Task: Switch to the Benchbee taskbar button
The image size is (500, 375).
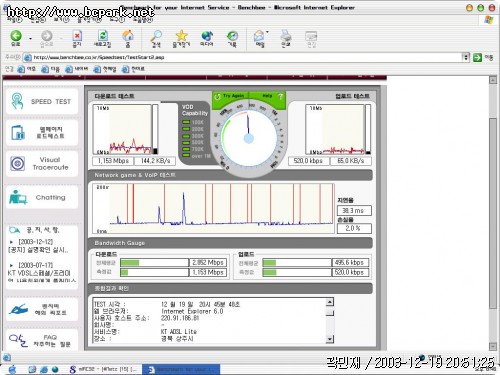Action: (x=181, y=369)
